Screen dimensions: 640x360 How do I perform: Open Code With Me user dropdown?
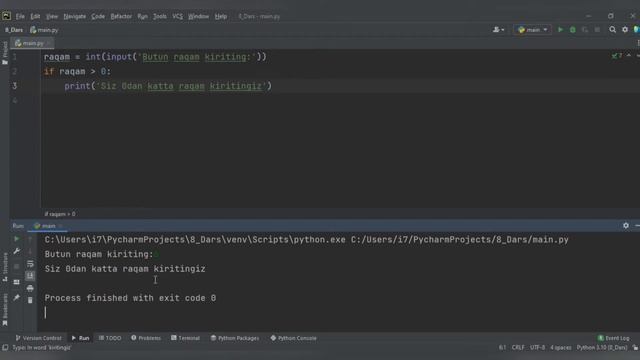[x=498, y=30]
